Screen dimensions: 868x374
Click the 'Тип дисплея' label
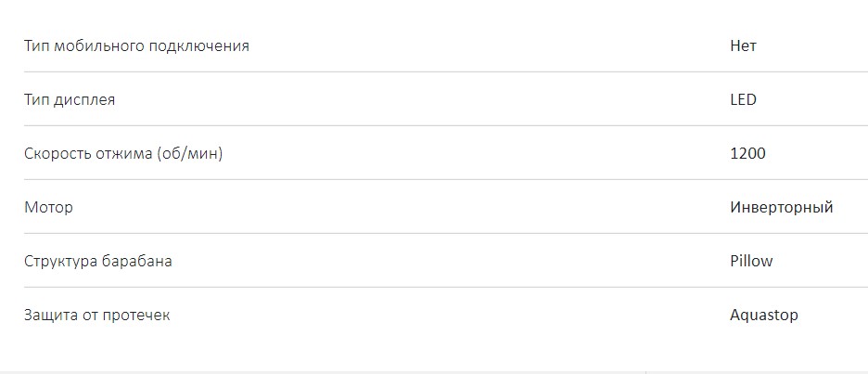click(70, 99)
